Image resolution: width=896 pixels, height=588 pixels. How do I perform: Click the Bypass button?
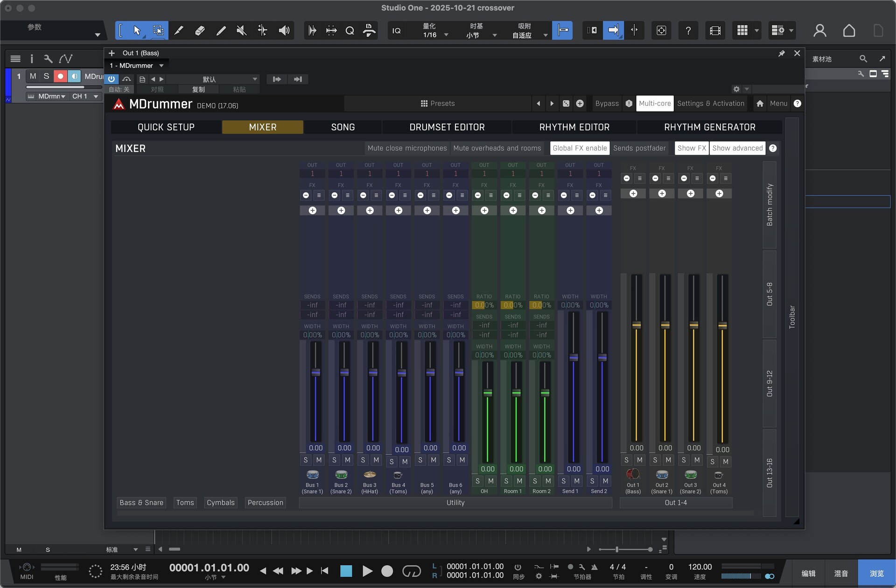coord(607,104)
